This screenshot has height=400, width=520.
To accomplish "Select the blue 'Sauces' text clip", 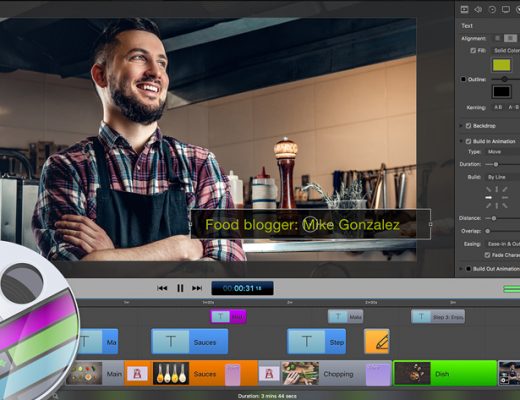I will point(190,341).
